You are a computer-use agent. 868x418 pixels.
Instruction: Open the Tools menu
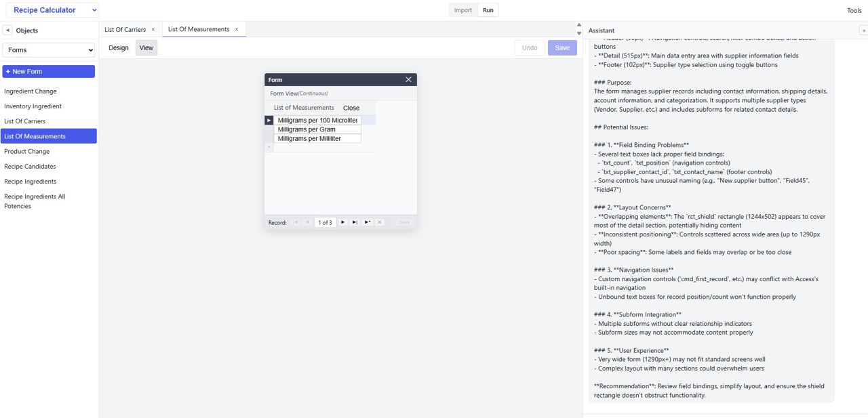pos(854,10)
